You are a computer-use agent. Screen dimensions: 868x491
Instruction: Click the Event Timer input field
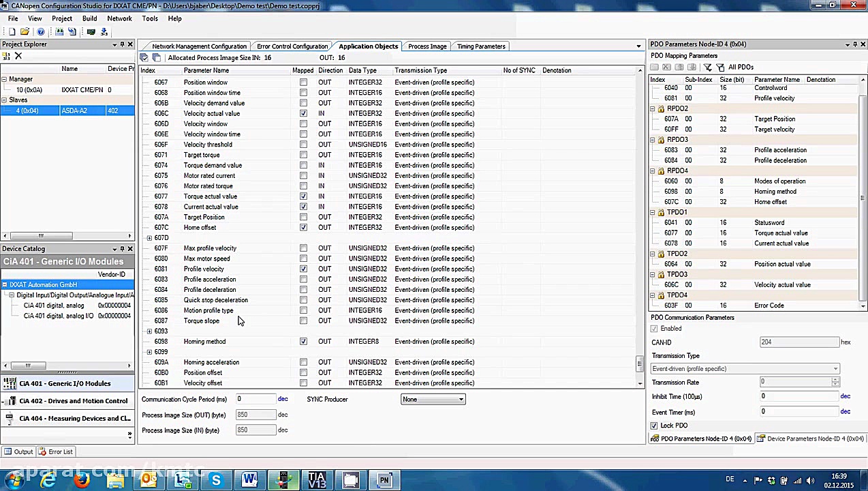point(800,412)
